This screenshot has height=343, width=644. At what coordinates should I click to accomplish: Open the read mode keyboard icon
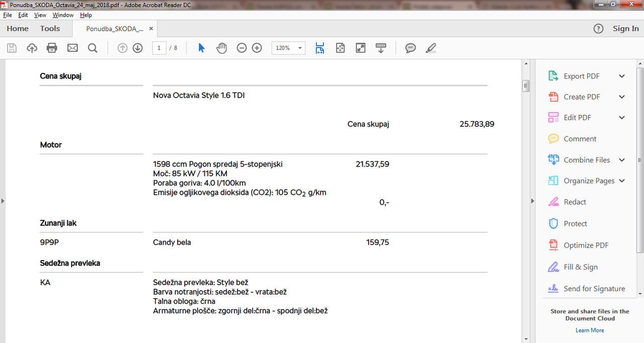click(x=381, y=48)
